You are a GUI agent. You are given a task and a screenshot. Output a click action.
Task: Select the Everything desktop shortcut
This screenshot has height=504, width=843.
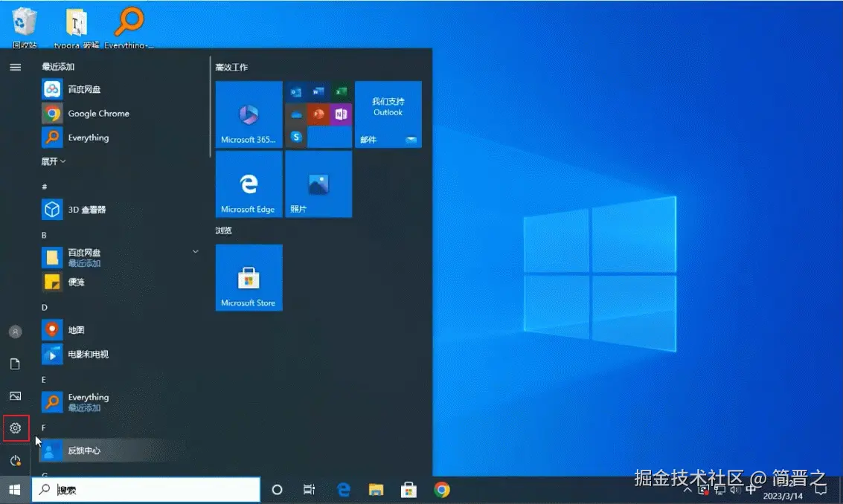point(129,27)
